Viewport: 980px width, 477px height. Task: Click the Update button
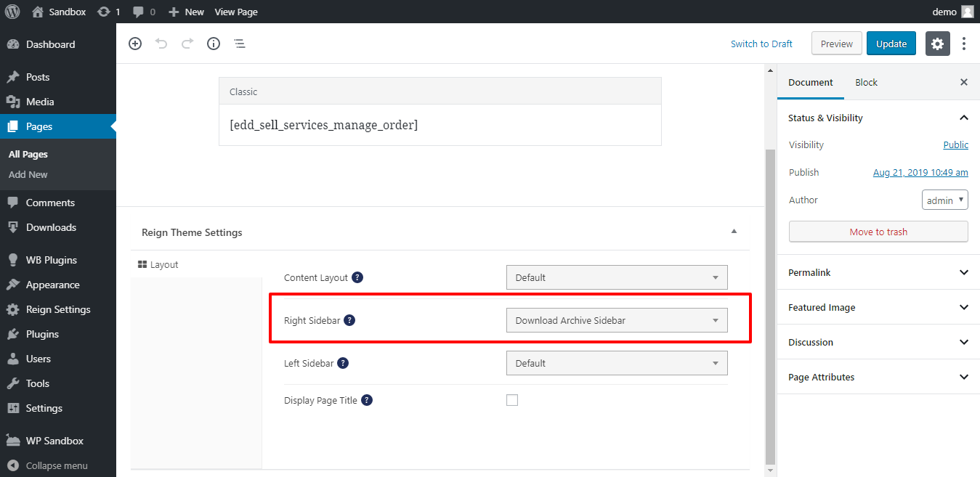click(x=891, y=44)
